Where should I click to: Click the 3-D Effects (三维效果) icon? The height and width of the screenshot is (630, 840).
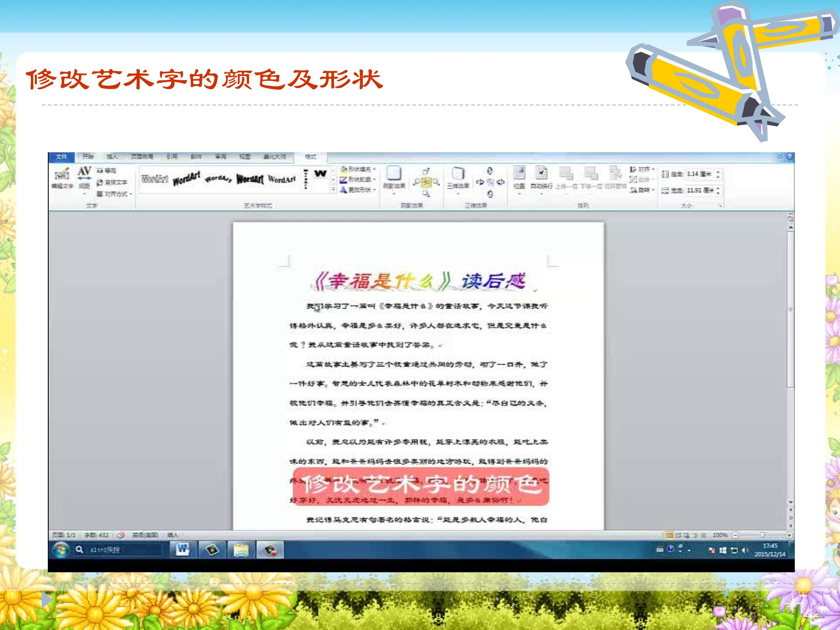458,174
